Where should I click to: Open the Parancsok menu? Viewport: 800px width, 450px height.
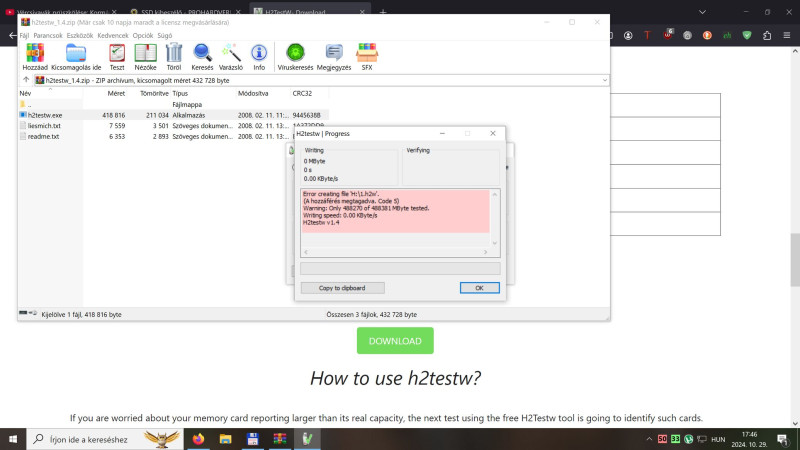pyautogui.click(x=48, y=36)
